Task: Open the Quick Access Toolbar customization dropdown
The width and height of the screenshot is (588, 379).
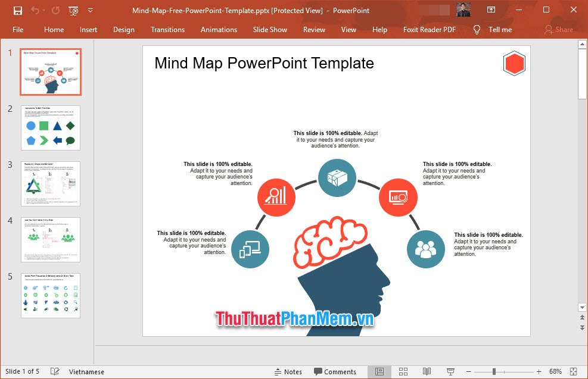Action: [x=91, y=10]
